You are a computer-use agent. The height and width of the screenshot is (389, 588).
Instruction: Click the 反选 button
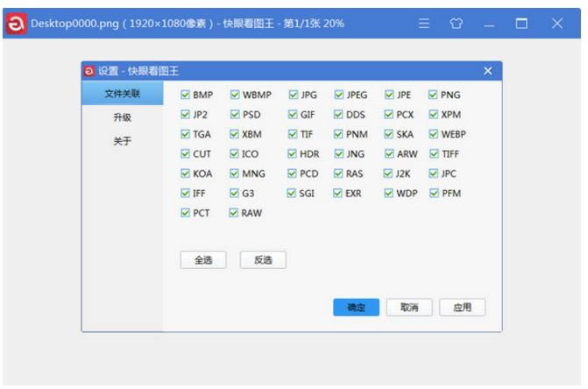(263, 259)
